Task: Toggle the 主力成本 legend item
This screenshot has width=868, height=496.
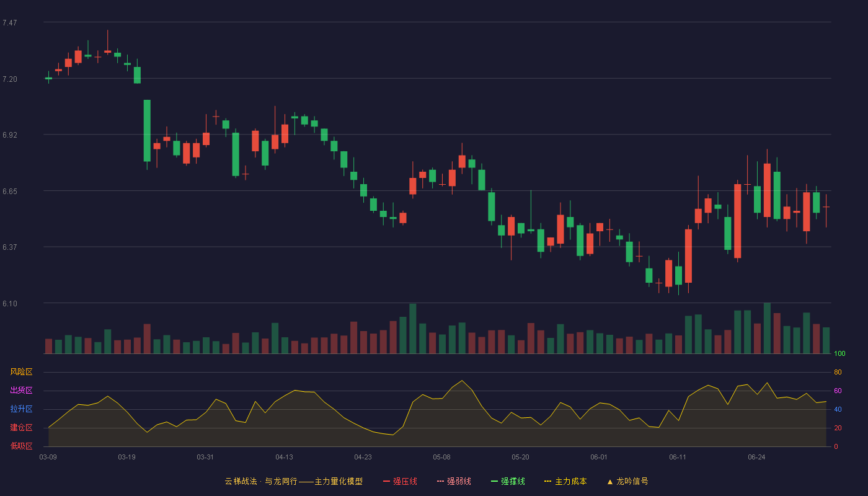Action: click(x=565, y=481)
